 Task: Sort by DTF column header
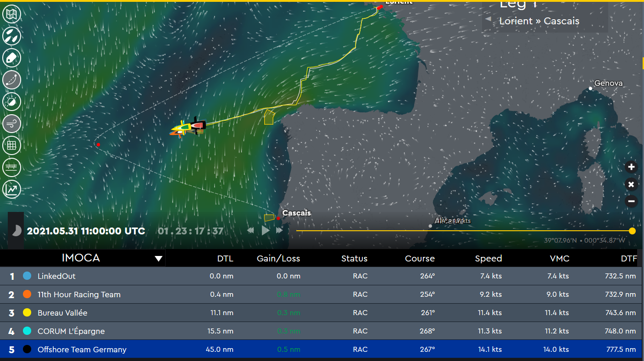(628, 259)
